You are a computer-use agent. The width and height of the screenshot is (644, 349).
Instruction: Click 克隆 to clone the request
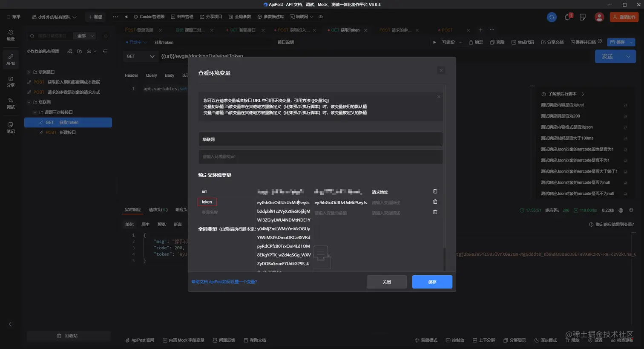[497, 42]
